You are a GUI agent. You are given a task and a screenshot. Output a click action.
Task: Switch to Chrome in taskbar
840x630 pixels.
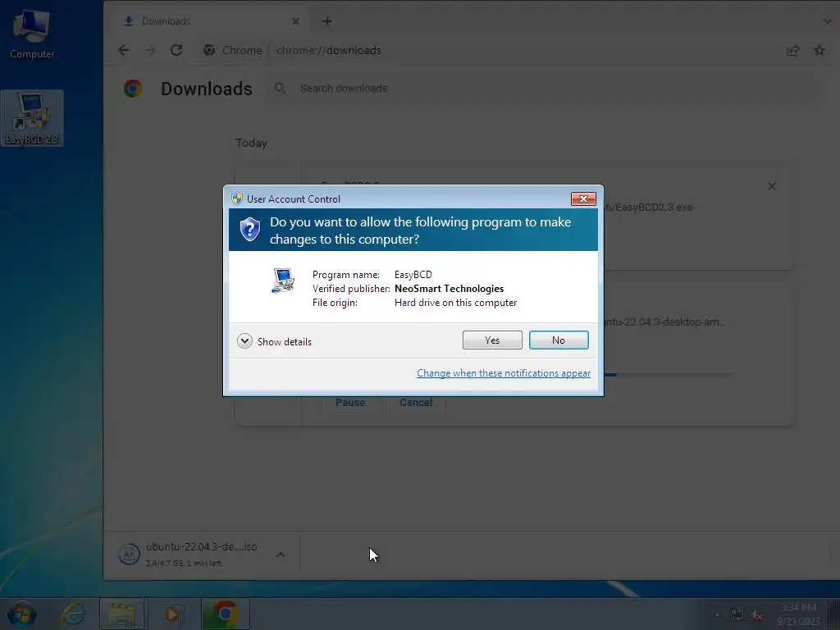click(x=226, y=614)
